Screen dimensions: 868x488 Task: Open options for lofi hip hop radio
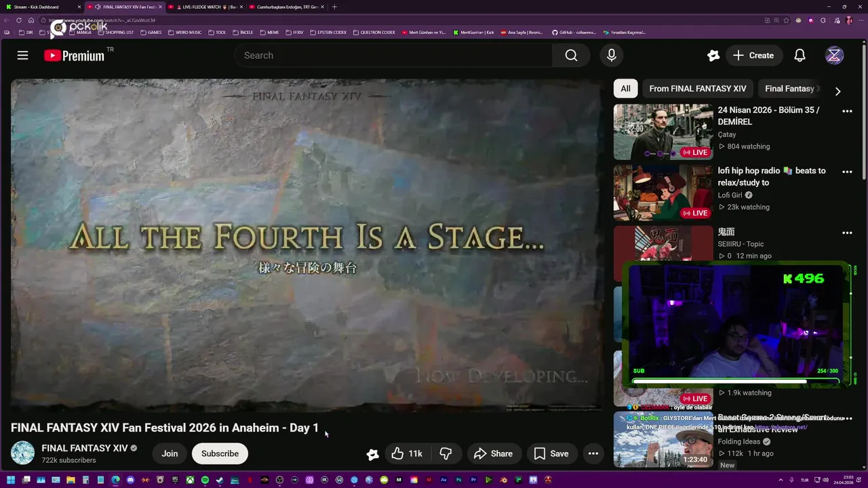pos(847,172)
